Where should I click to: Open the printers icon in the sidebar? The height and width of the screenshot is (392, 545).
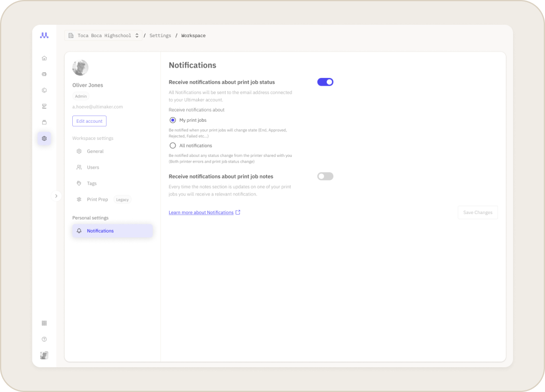click(x=44, y=74)
